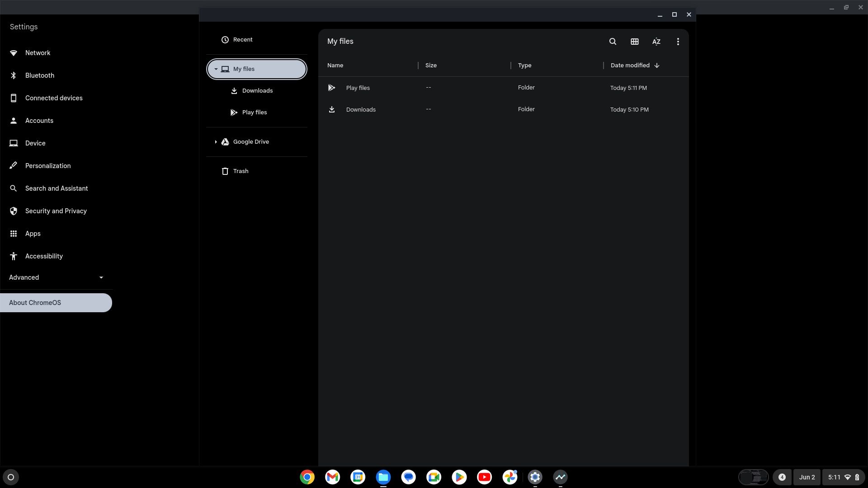Open Chrome from the shelf

coord(307,477)
